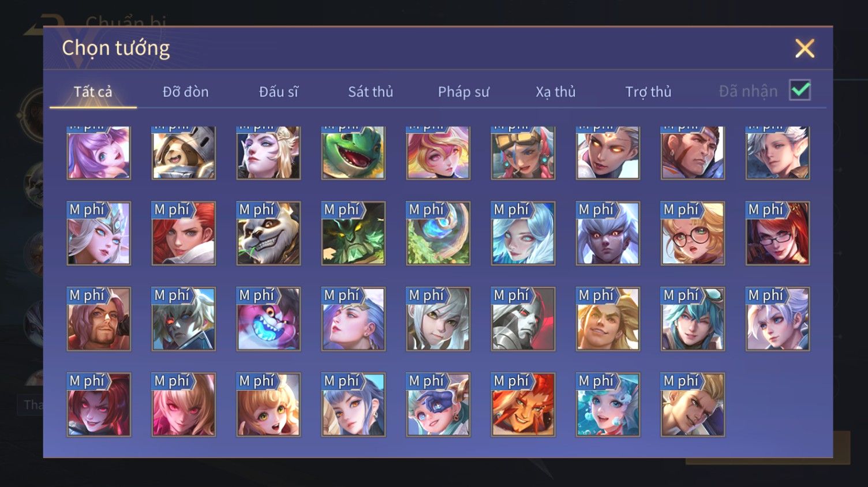This screenshot has height=487, width=868.
Task: Select the green leaf-masked forest hero
Action: 353,233
